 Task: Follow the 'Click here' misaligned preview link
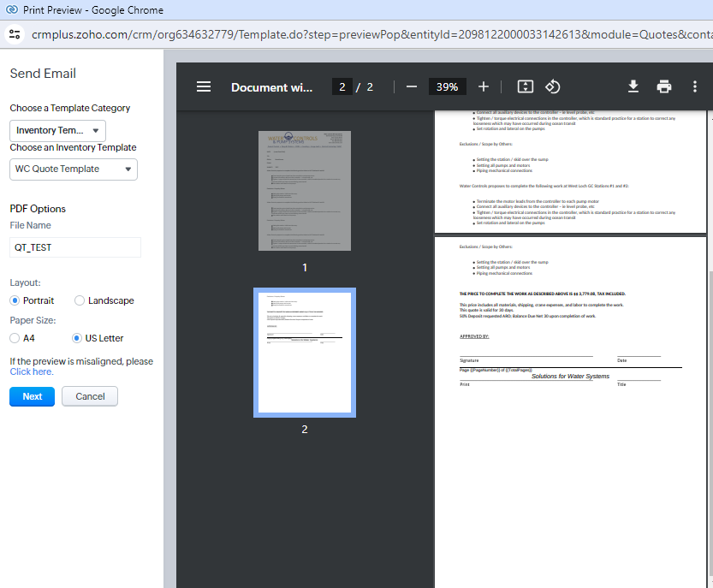32,371
